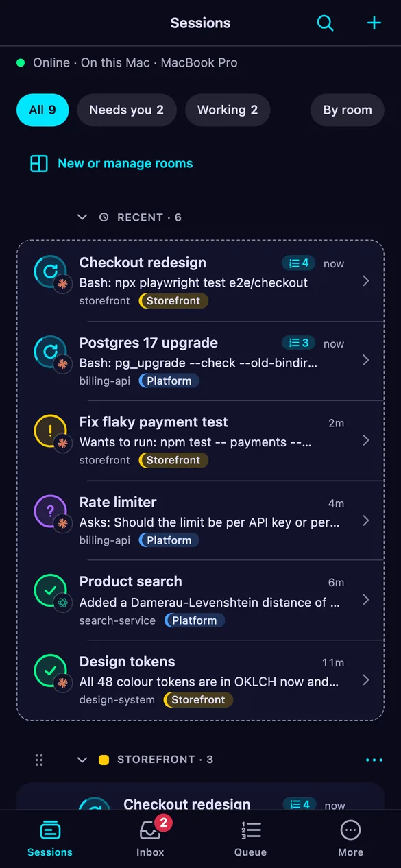
Task: Tap the plus icon to add session
Action: pos(374,23)
